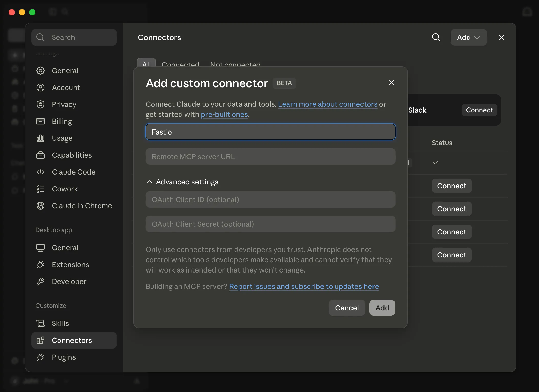This screenshot has height=392, width=539.
Task: Open the Claude in Chrome icon
Action: (x=40, y=206)
